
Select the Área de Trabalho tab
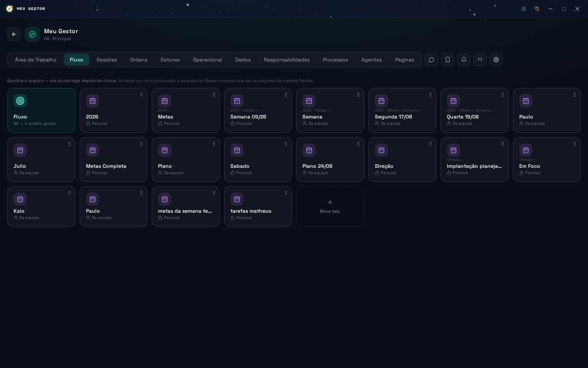click(36, 60)
